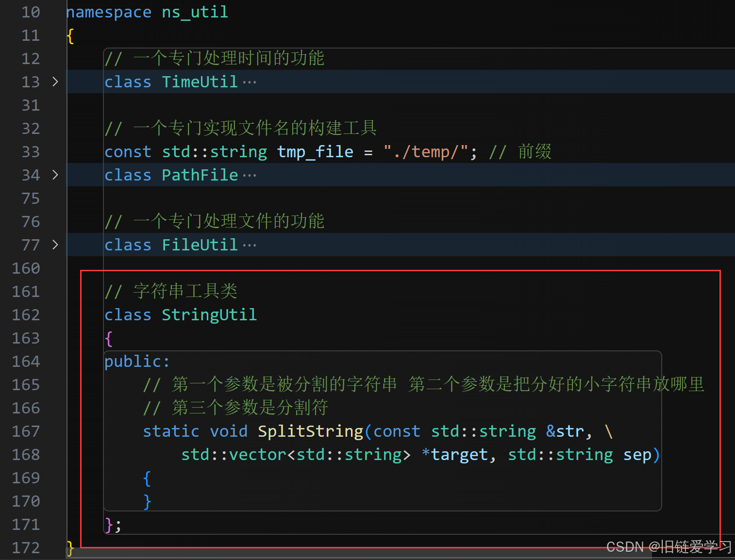The width and height of the screenshot is (735, 560).
Task: Expand folded class PathFile at line 34
Action: point(55,175)
